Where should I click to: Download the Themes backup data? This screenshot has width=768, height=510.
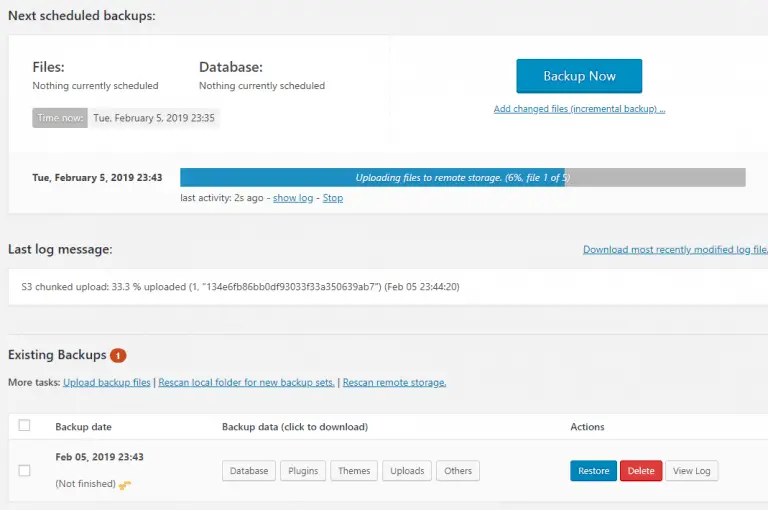pyautogui.click(x=354, y=471)
